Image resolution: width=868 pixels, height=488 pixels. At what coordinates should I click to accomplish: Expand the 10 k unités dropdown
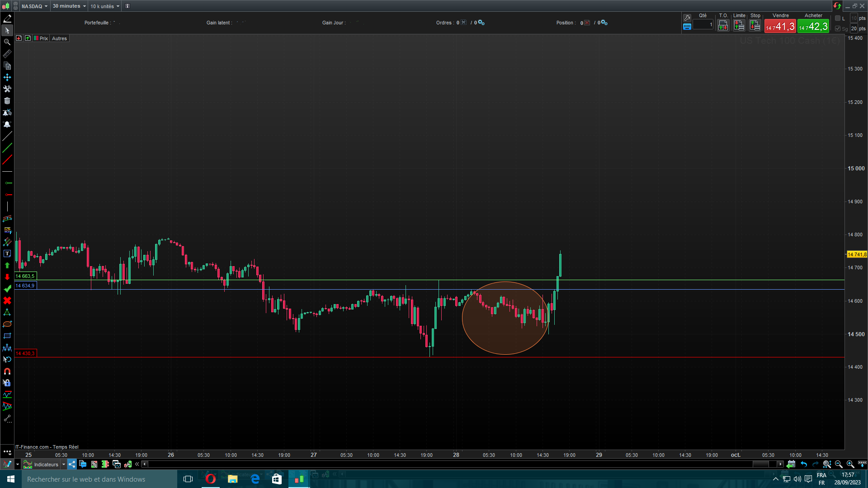pos(105,6)
